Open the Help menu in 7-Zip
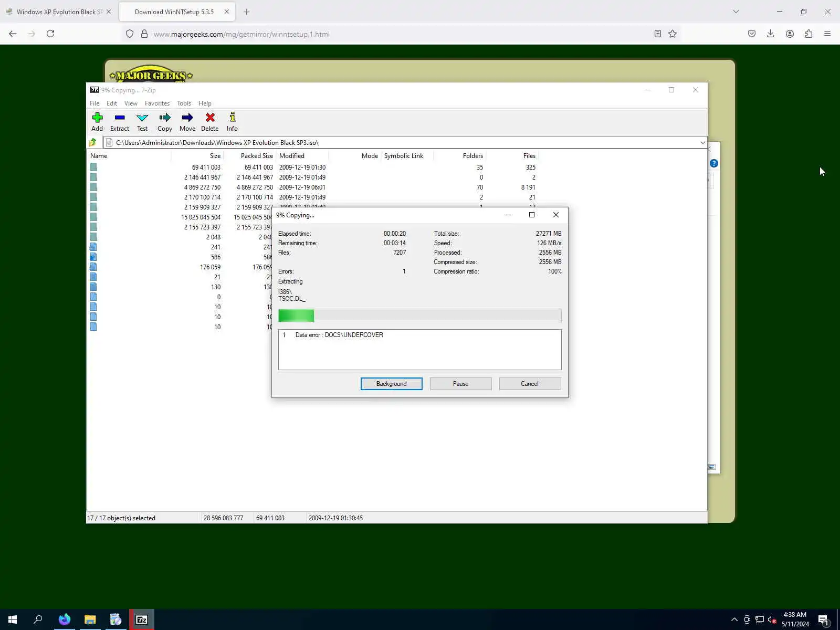The image size is (840, 630). tap(205, 103)
